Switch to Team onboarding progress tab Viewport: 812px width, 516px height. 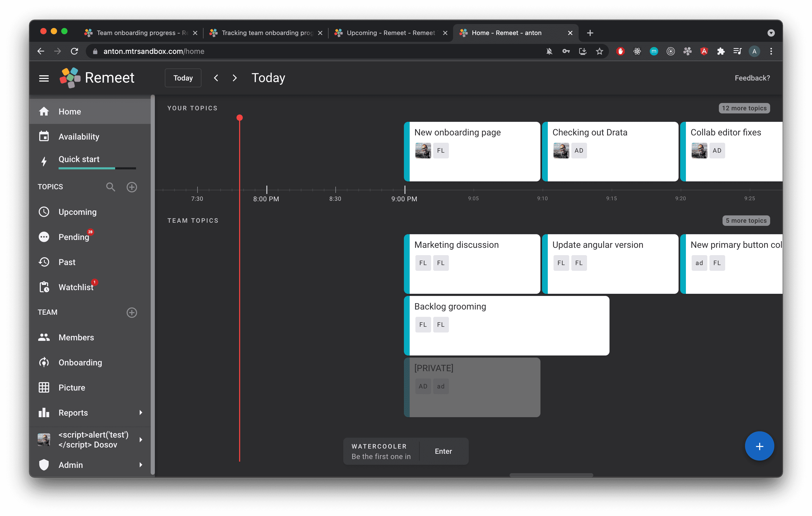click(141, 33)
